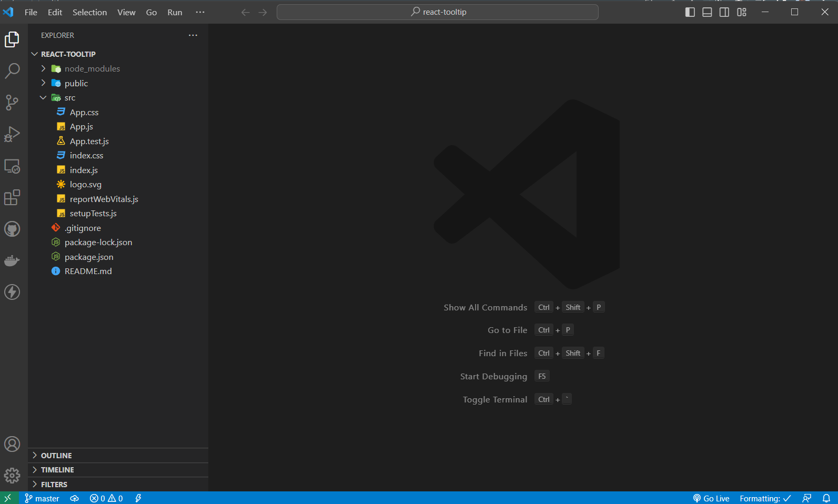Open the Search view icon
The width and height of the screenshot is (838, 504).
coord(12,71)
